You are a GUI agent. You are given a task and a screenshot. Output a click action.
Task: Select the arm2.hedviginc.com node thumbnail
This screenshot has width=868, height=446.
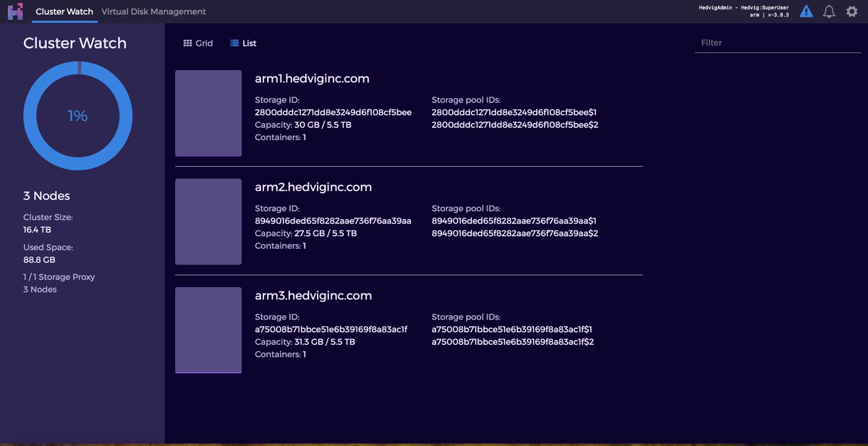pyautogui.click(x=208, y=221)
